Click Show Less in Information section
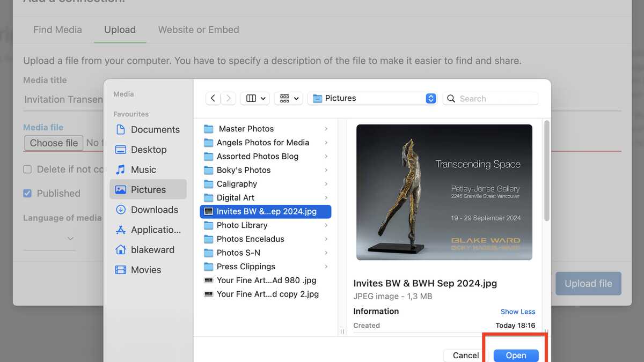The image size is (644, 362). (x=518, y=312)
